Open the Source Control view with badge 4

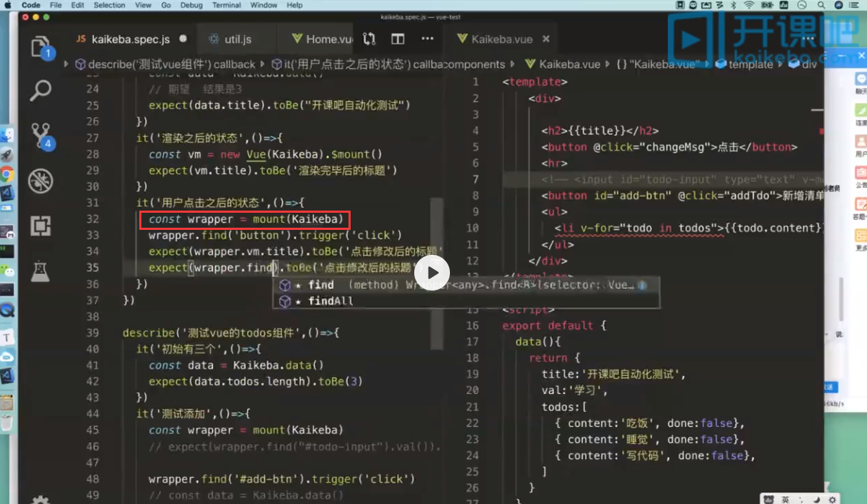41,136
